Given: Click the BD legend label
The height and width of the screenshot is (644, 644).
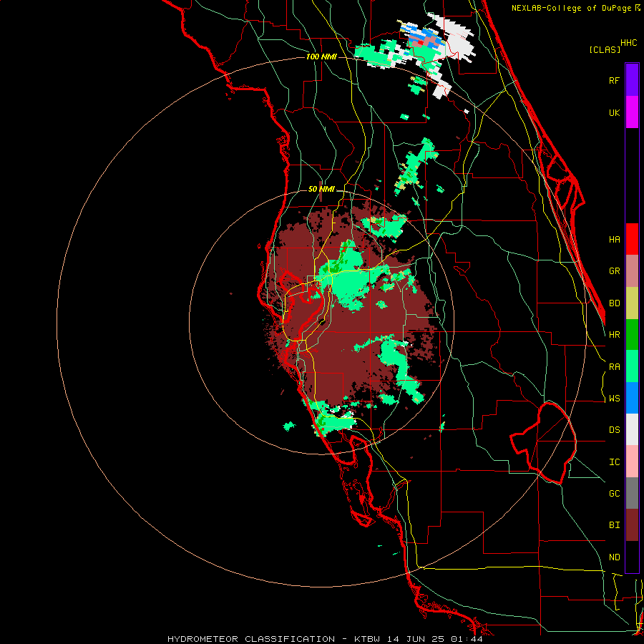Looking at the screenshot, I should pyautogui.click(x=614, y=303).
